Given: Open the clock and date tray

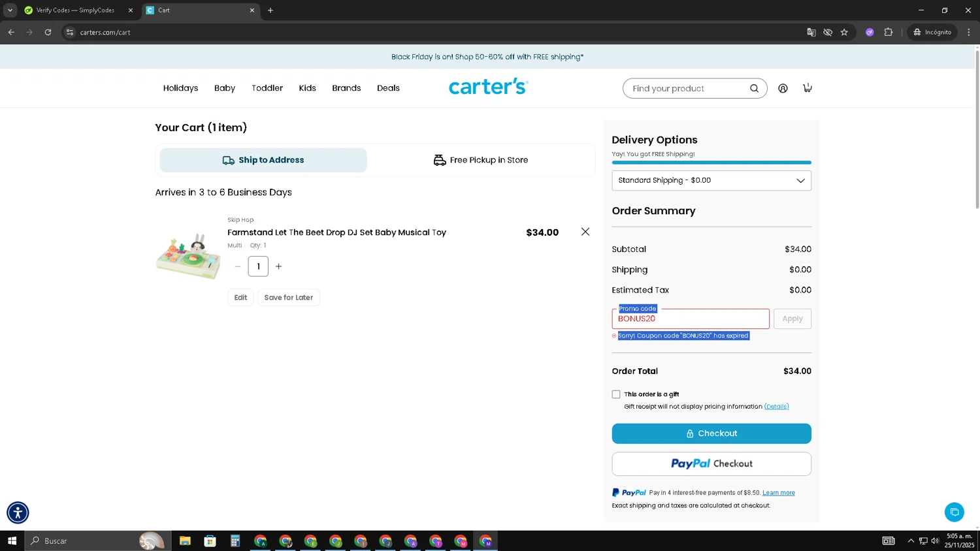Looking at the screenshot, I should pyautogui.click(x=960, y=541).
